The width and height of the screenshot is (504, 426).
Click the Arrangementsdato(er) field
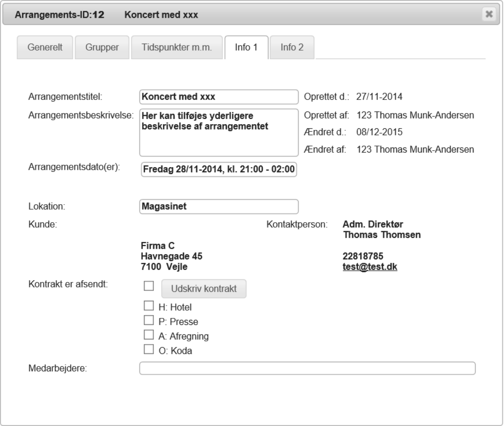[x=219, y=169]
